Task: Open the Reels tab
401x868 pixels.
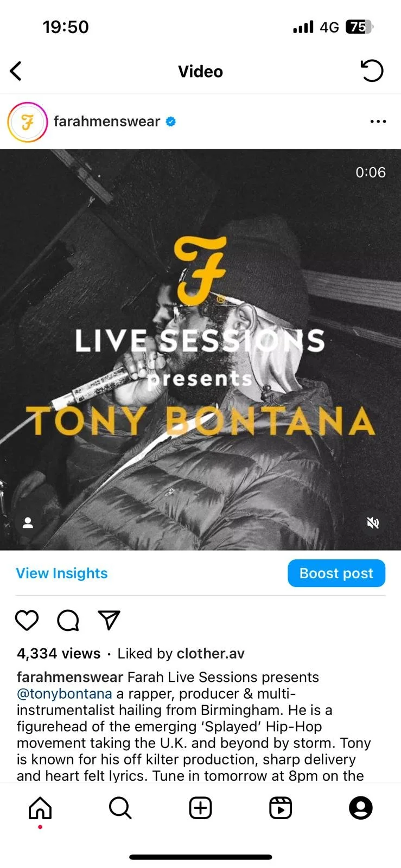Action: pos(281,808)
